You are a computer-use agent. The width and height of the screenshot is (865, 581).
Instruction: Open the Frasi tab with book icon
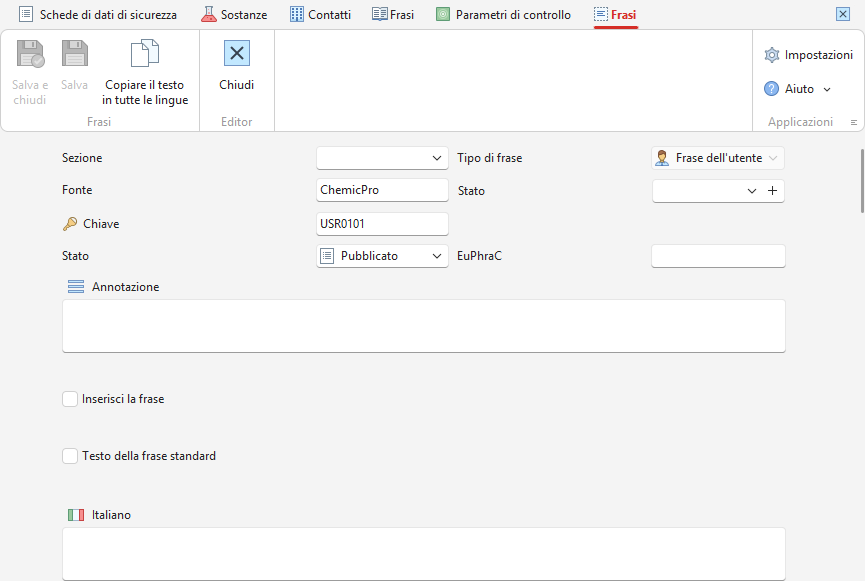(x=393, y=14)
